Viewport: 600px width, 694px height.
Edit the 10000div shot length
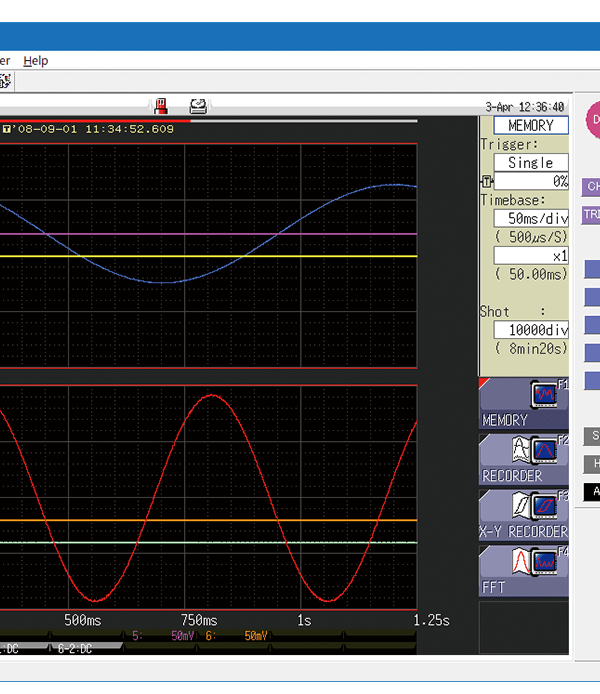[531, 330]
